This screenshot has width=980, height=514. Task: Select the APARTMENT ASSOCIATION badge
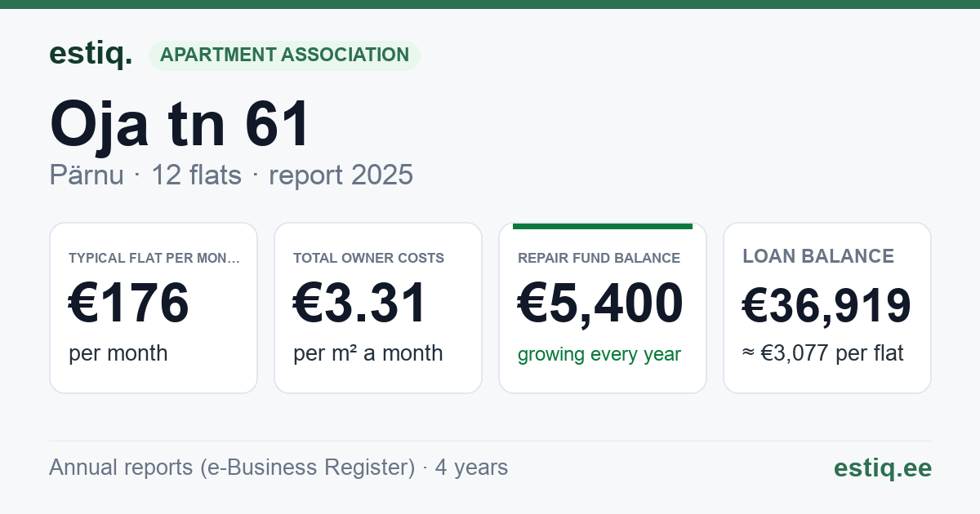(284, 55)
